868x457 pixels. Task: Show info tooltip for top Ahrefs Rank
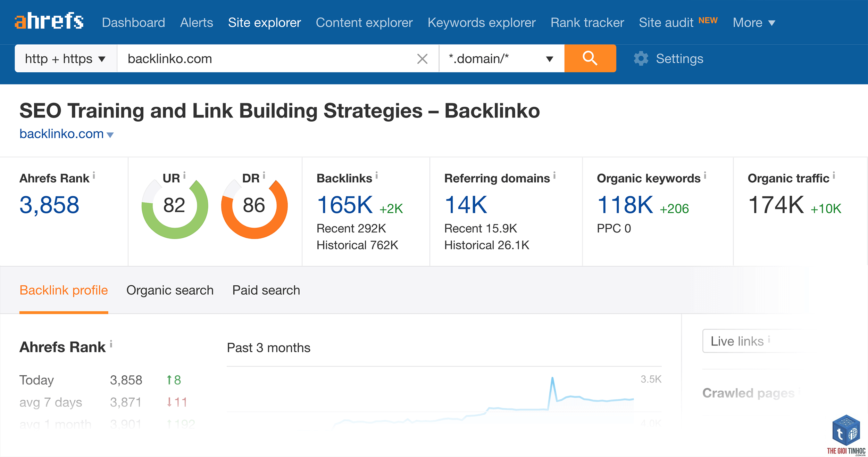[x=94, y=176]
